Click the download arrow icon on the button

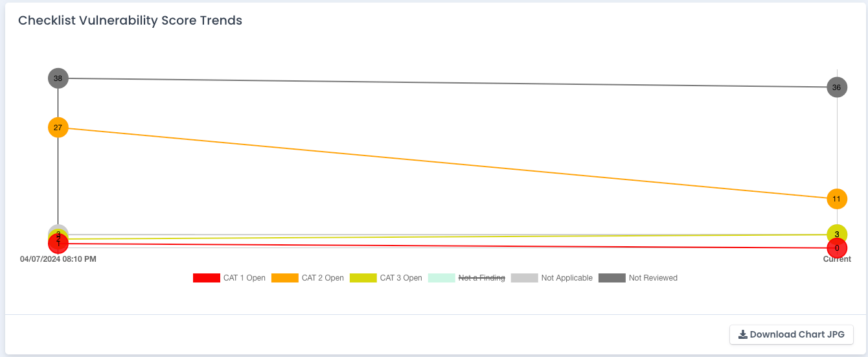coord(743,335)
